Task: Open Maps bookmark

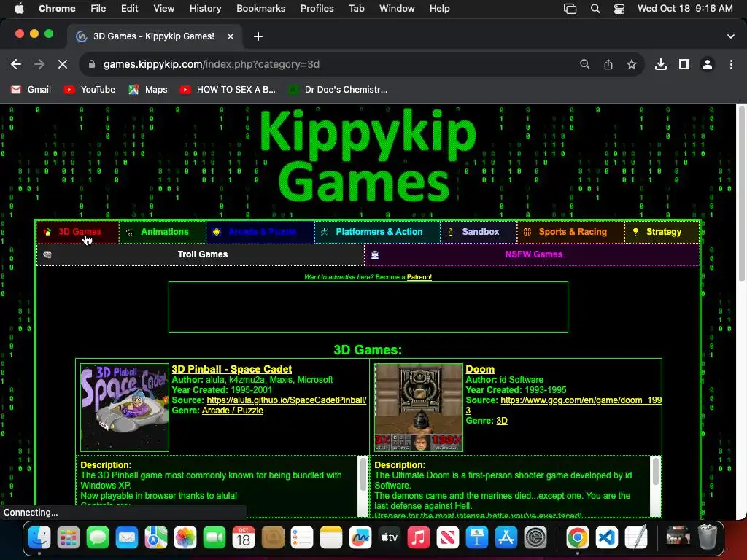Action: [148, 90]
